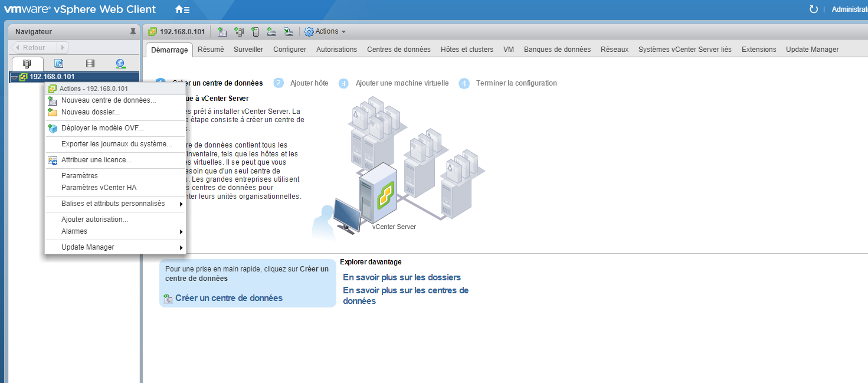Open the Configurer tab

click(290, 50)
